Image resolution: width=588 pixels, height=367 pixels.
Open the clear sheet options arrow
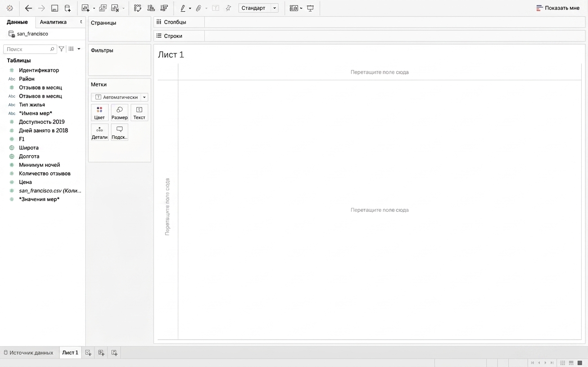pos(123,9)
